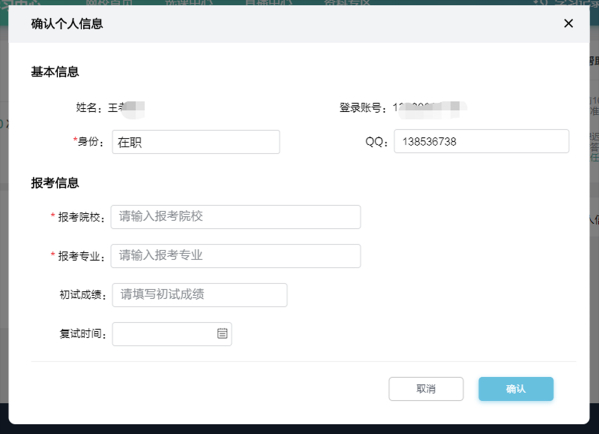Image resolution: width=599 pixels, height=434 pixels.
Task: Click the 身份 required field label
Action: [x=88, y=142]
